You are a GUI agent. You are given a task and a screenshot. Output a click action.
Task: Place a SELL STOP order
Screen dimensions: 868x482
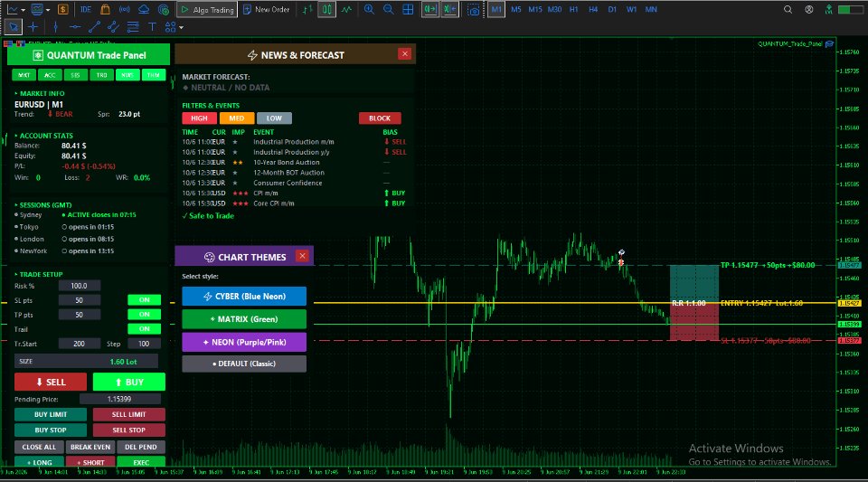129,430
